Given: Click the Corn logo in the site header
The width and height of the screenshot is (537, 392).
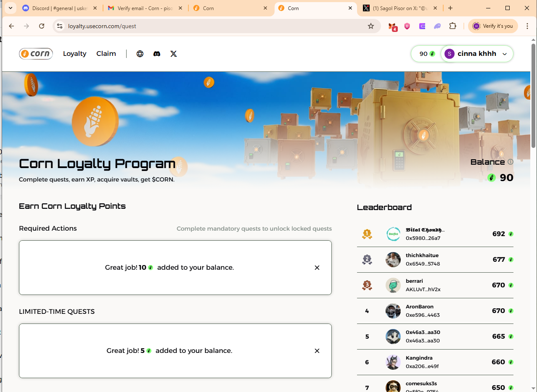Looking at the screenshot, I should click(36, 54).
